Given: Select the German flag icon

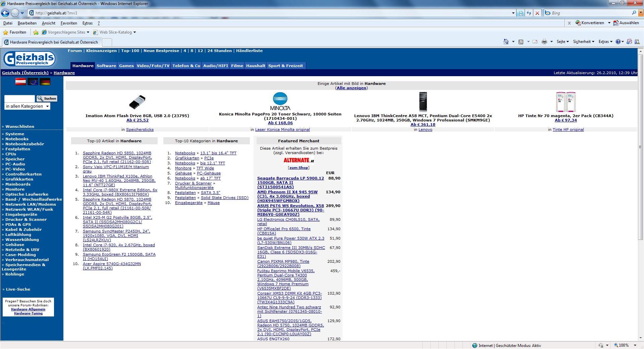Looking at the screenshot, I should click(45, 82).
